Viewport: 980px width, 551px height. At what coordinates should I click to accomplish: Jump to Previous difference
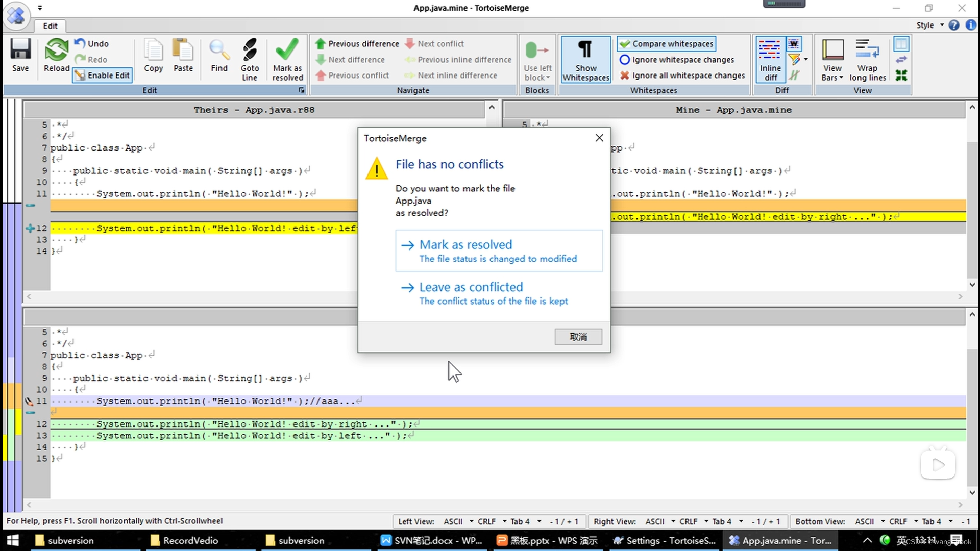pos(357,44)
